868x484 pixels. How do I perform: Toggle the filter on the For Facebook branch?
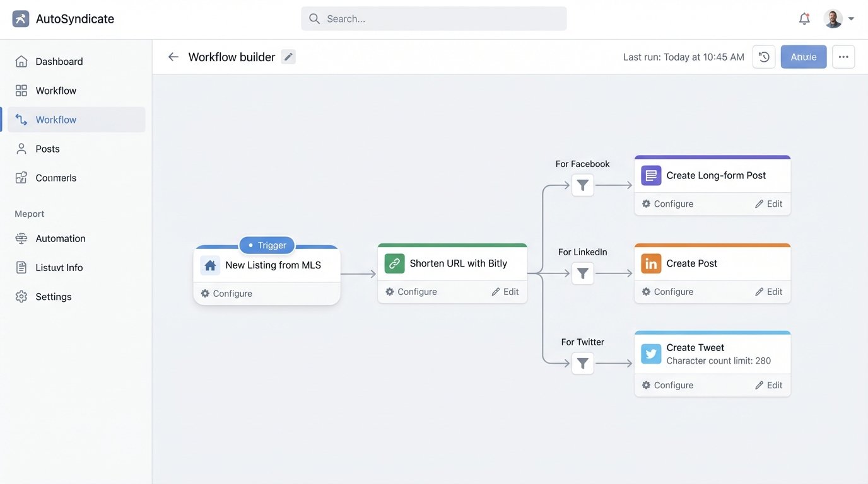point(582,184)
